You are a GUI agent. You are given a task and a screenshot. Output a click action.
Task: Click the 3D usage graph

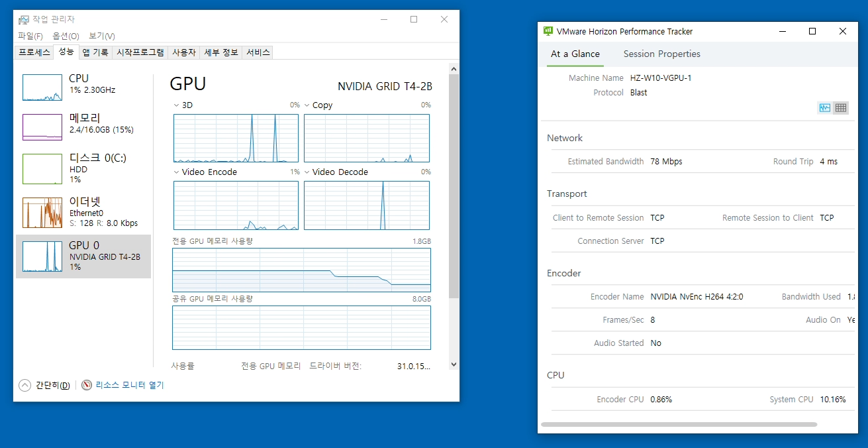pyautogui.click(x=236, y=138)
